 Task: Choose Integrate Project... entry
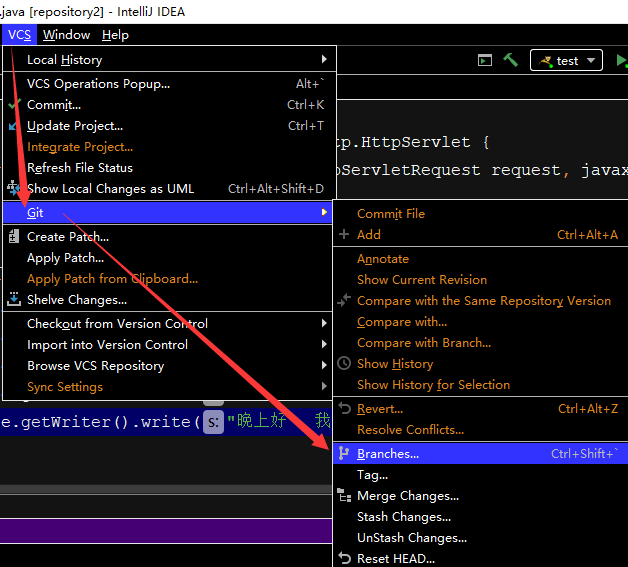pos(169,147)
